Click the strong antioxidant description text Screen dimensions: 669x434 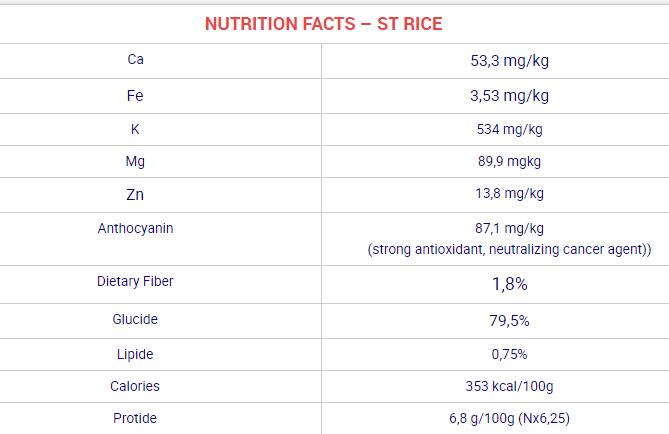[x=509, y=248]
